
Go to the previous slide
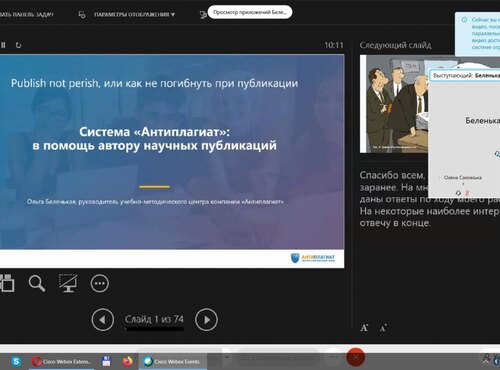coord(103,320)
